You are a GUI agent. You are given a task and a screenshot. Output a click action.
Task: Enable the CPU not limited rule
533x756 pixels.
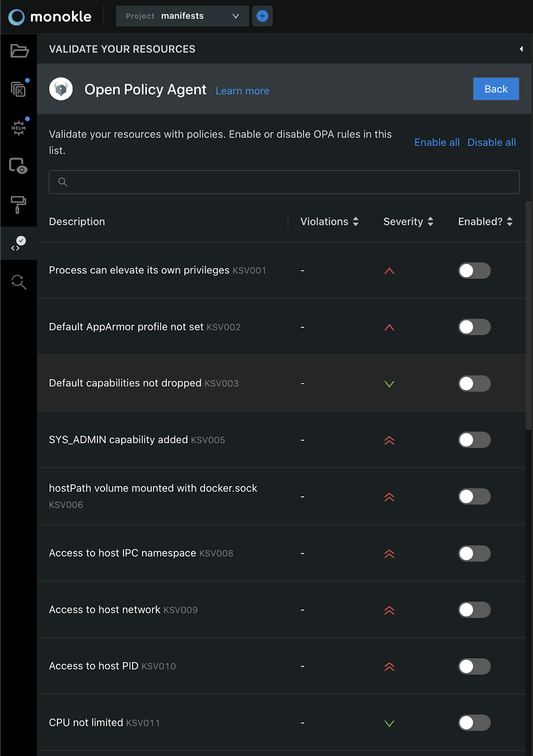tap(474, 723)
